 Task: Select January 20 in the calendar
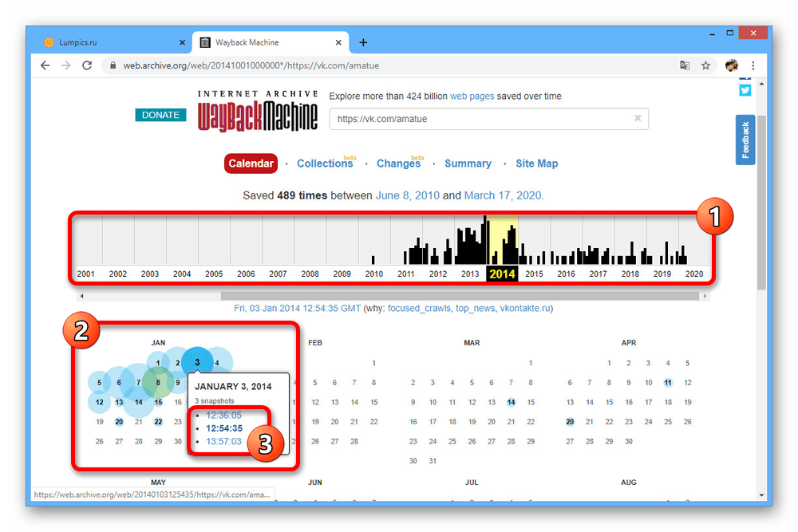[119, 422]
